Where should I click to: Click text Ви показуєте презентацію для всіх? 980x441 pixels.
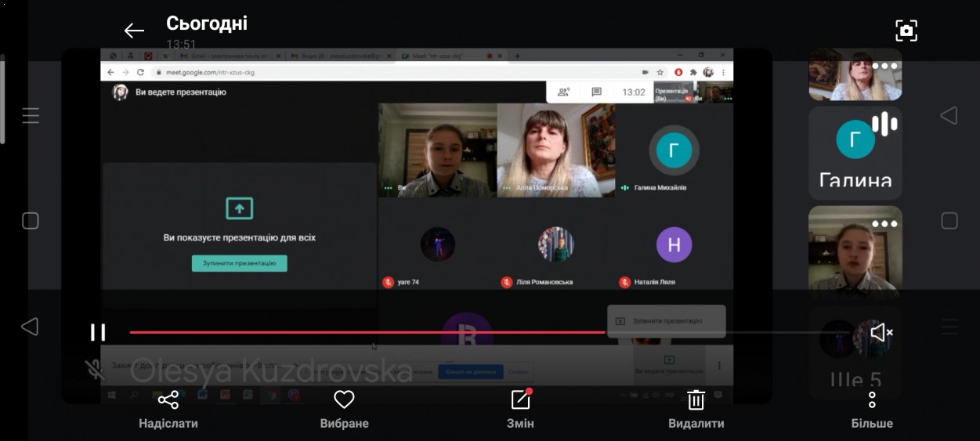click(240, 237)
